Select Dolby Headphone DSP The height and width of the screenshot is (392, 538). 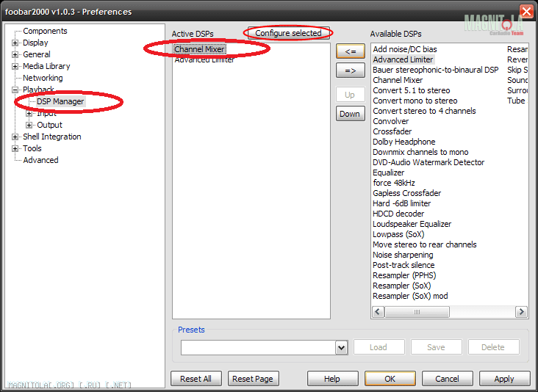click(404, 142)
